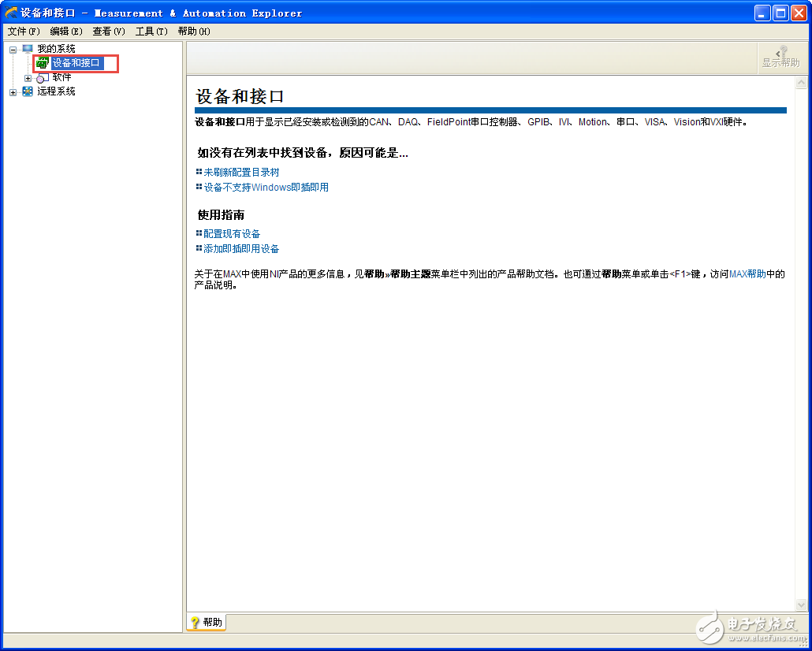Screen dimensions: 812x651
Task: Open the 帮助(H) menu
Action: tap(194, 31)
